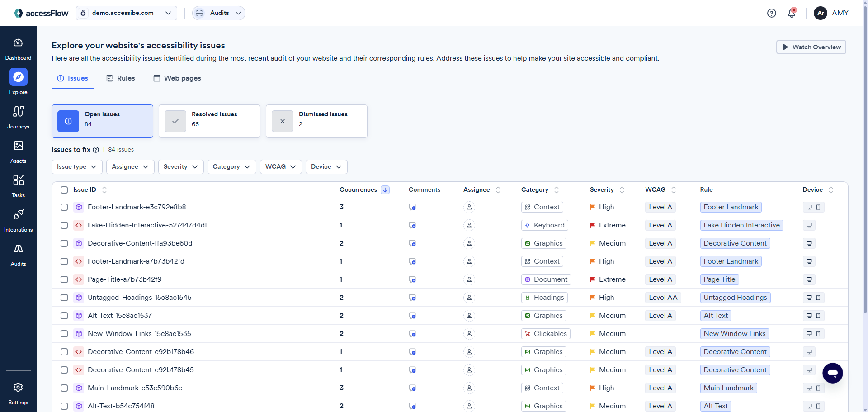Open the Main Landmark rule tag
Viewport: 868px width, 412px height.
(x=728, y=388)
